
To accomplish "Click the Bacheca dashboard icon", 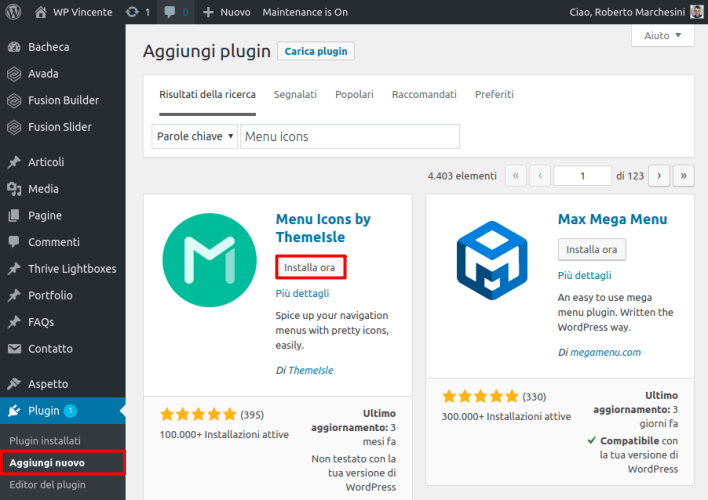I will coord(14,47).
